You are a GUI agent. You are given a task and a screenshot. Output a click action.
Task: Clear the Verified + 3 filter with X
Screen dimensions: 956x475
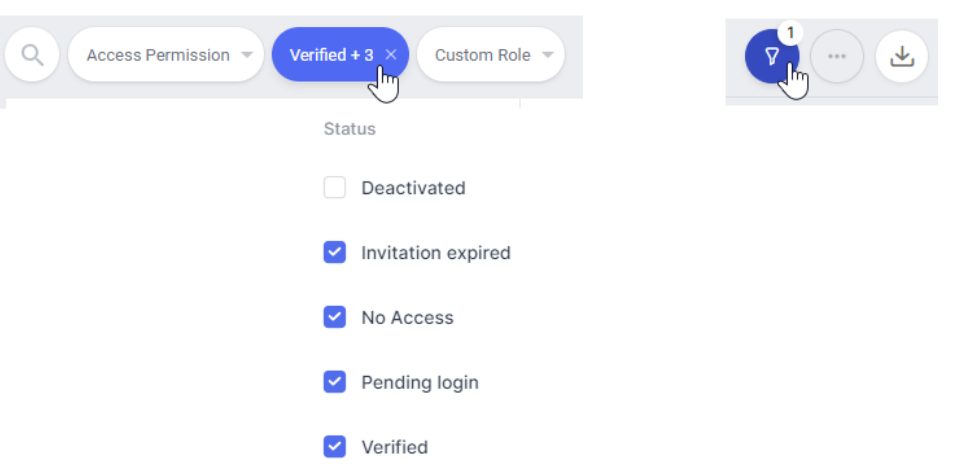(391, 55)
